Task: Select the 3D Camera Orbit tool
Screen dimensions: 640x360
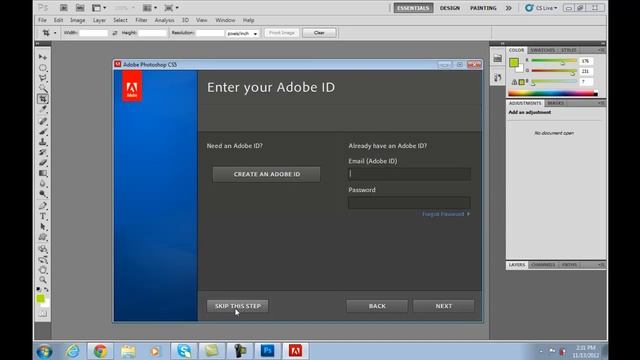Action: tap(42, 260)
